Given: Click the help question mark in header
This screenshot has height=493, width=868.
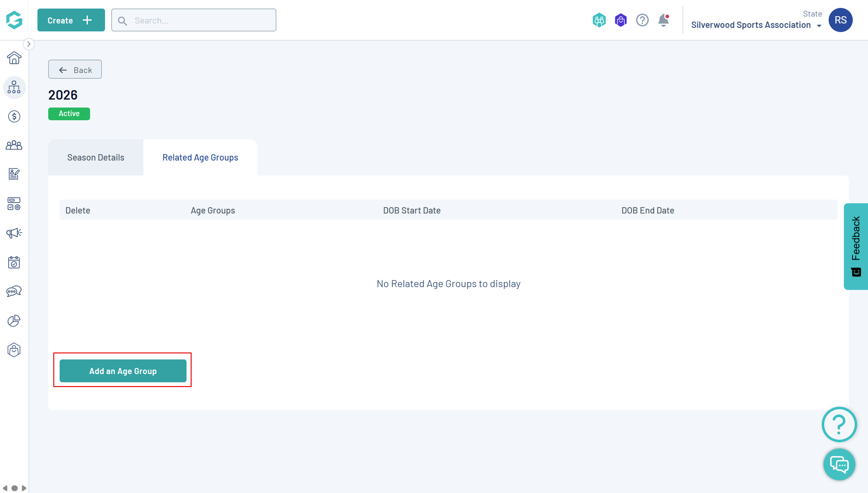Looking at the screenshot, I should (x=642, y=20).
